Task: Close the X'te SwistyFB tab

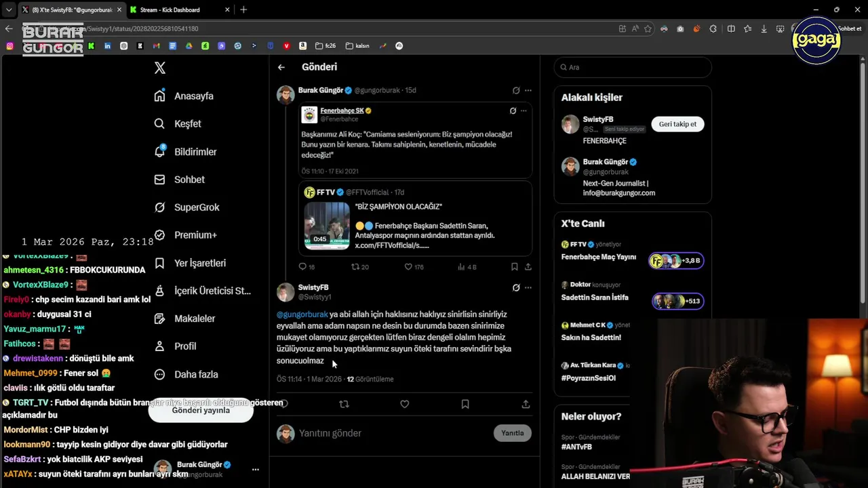Action: pos(119,9)
